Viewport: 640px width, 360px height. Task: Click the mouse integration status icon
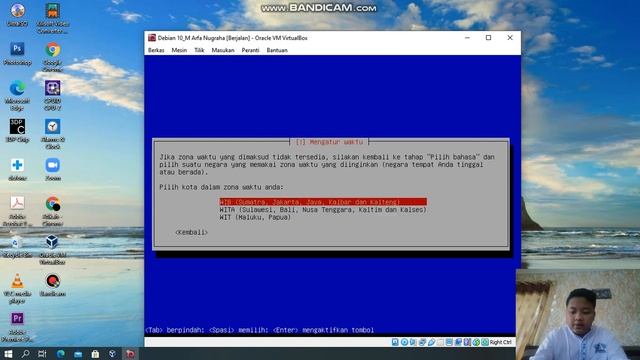pos(476,342)
